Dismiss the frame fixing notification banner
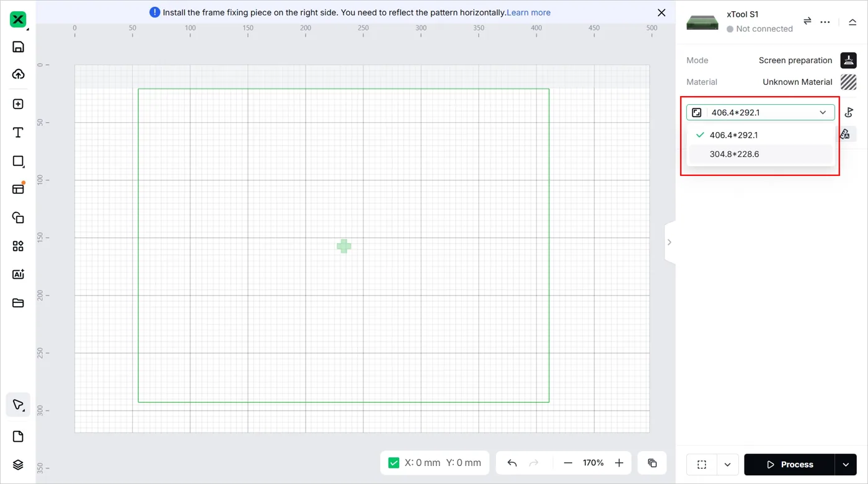The image size is (868, 484). pyautogui.click(x=662, y=12)
